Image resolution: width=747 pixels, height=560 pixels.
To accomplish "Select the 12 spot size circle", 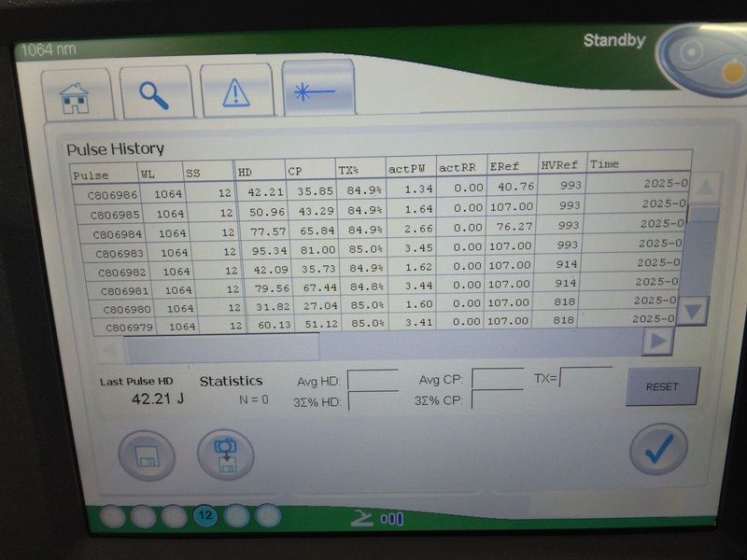I will pyautogui.click(x=205, y=516).
